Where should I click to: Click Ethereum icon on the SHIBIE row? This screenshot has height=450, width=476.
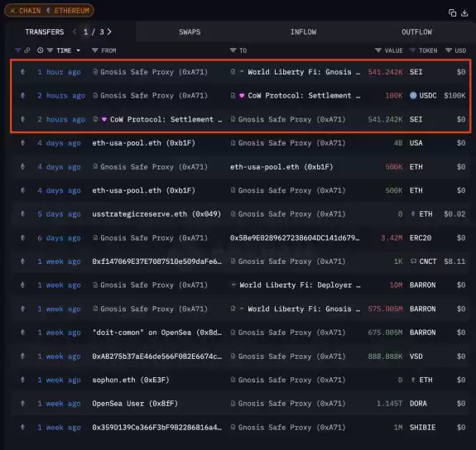click(22, 427)
